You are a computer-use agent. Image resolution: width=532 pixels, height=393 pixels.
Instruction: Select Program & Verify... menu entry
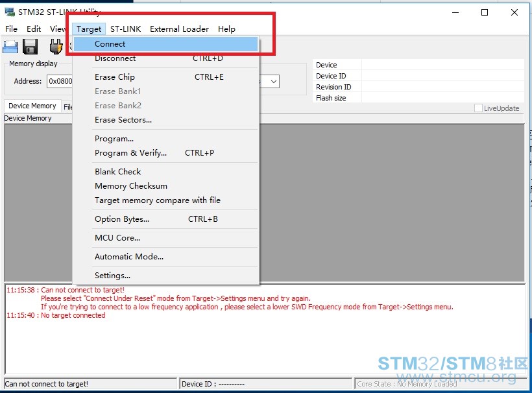pyautogui.click(x=166, y=153)
